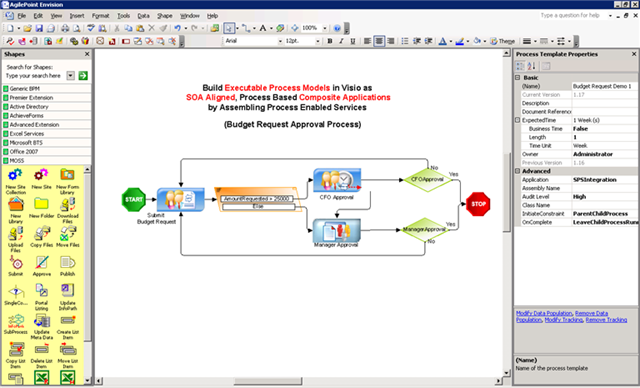The width and height of the screenshot is (640, 388).
Task: Click the Open folder toolbar icon
Action: [27, 28]
